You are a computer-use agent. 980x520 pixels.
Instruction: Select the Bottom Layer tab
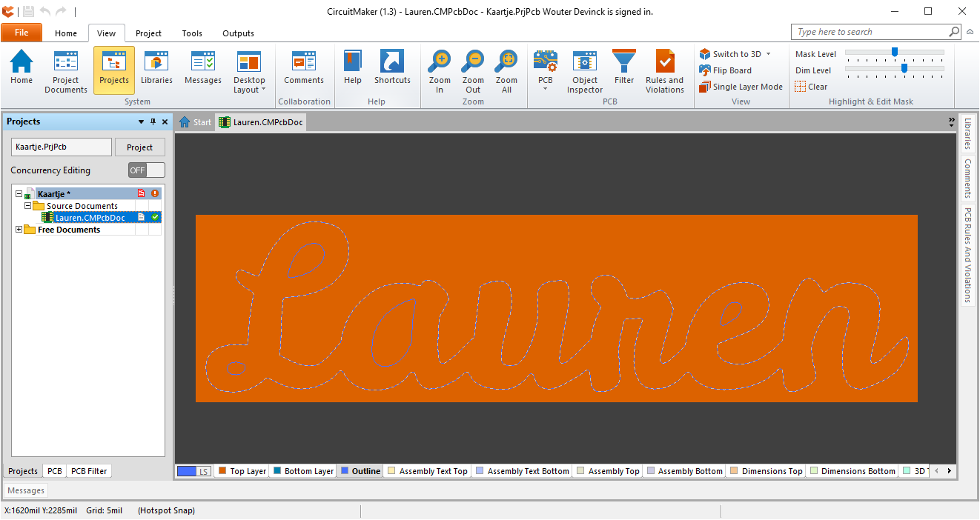302,471
